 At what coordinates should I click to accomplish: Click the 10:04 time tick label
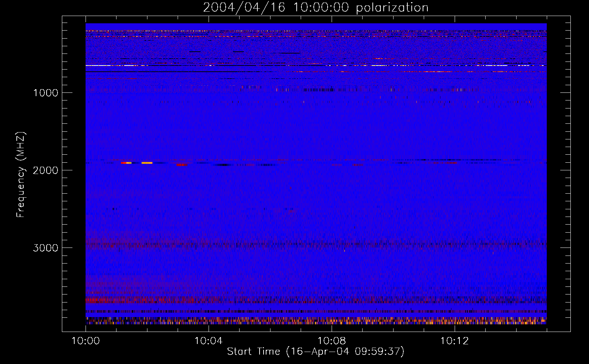[x=209, y=341]
